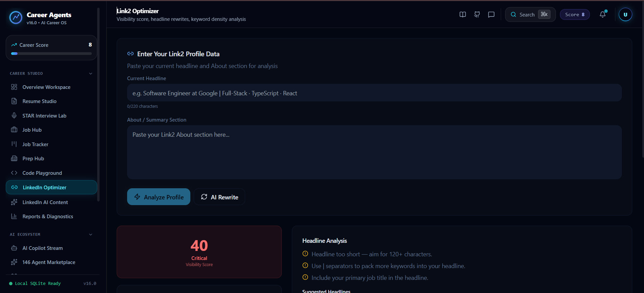Open the GitHub icon in header

click(477, 14)
